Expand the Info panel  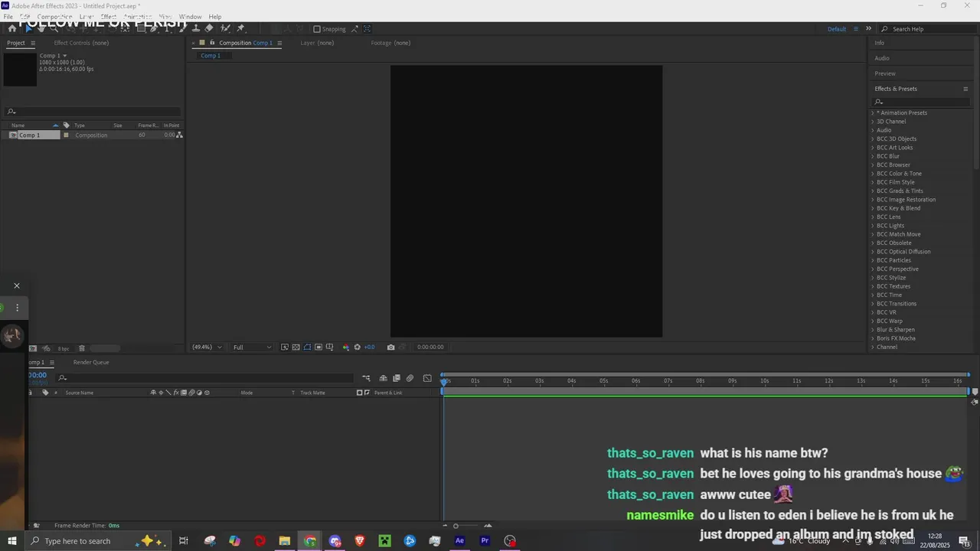(x=880, y=43)
